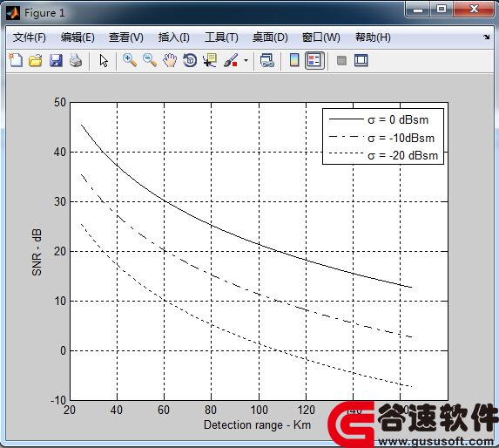Click the dock figure arrow in menu bar
The width and height of the screenshot is (499, 448).
point(486,37)
